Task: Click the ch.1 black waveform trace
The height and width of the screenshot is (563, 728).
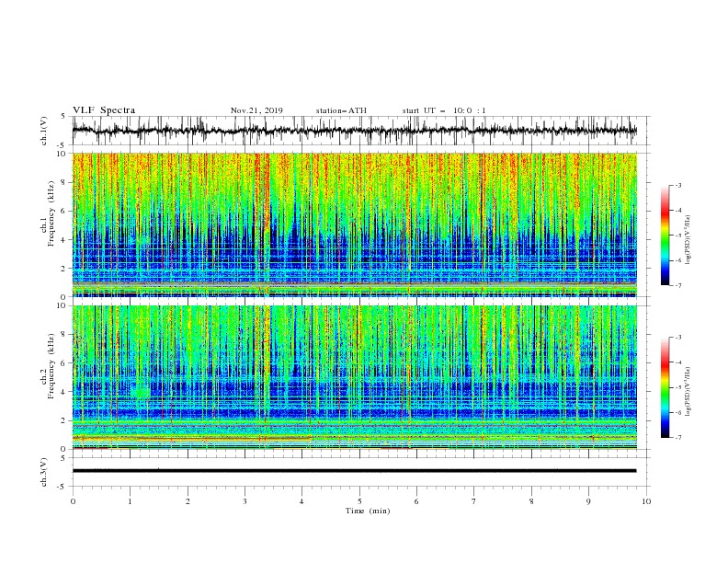Action: coord(354,131)
